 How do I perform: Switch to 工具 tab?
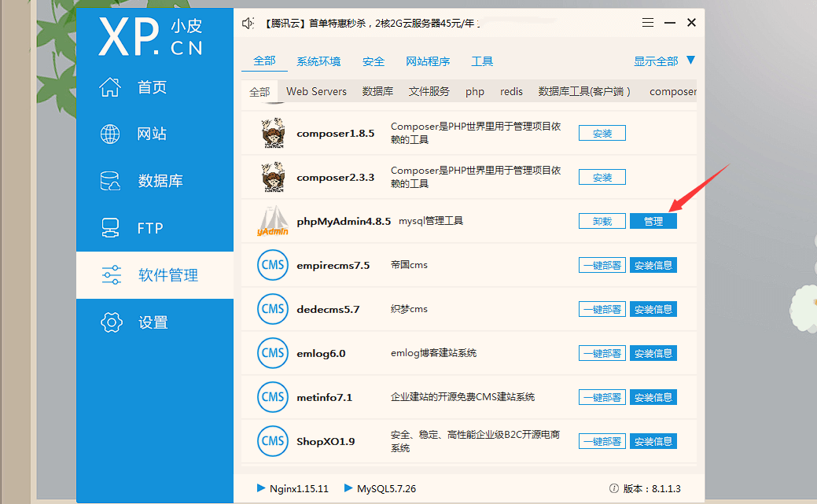pos(482,61)
